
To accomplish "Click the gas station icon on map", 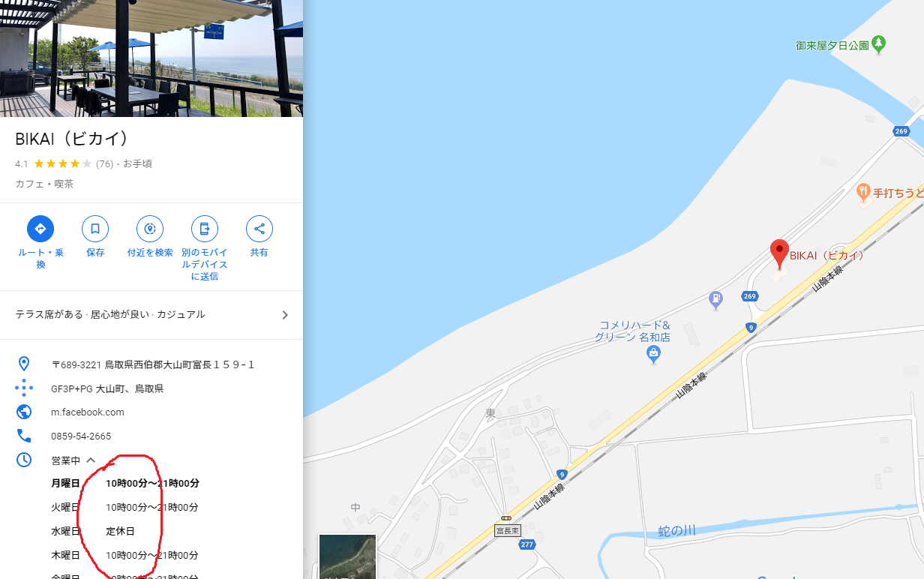I will (716, 300).
